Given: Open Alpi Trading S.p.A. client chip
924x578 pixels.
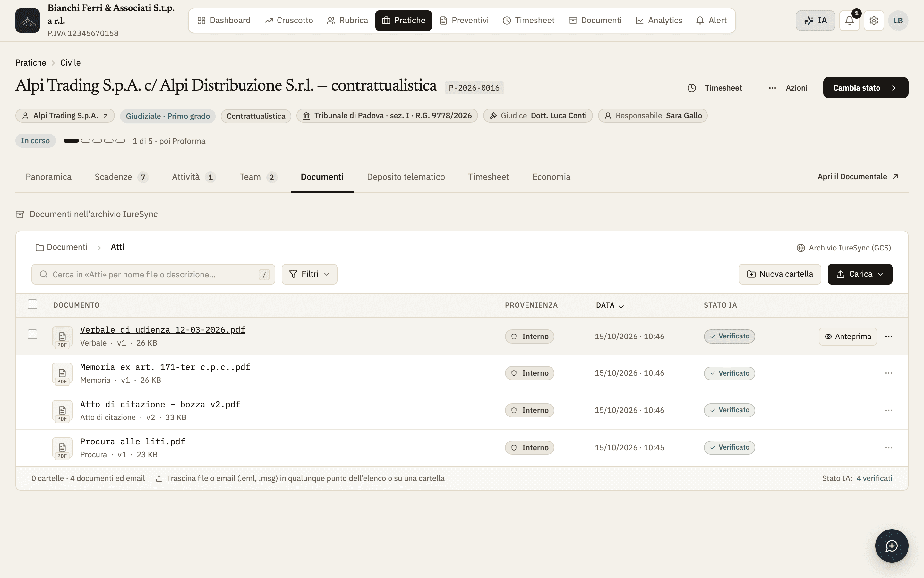Looking at the screenshot, I should click(65, 116).
